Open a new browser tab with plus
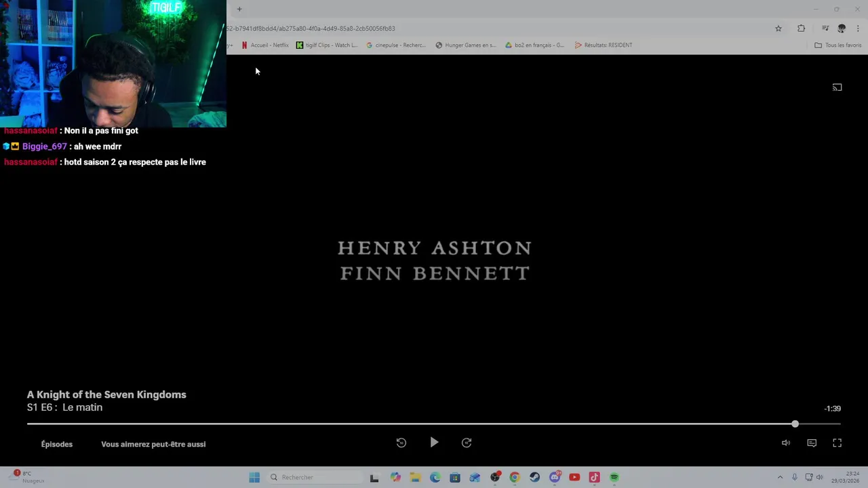Image resolution: width=868 pixels, height=488 pixels. (239, 9)
